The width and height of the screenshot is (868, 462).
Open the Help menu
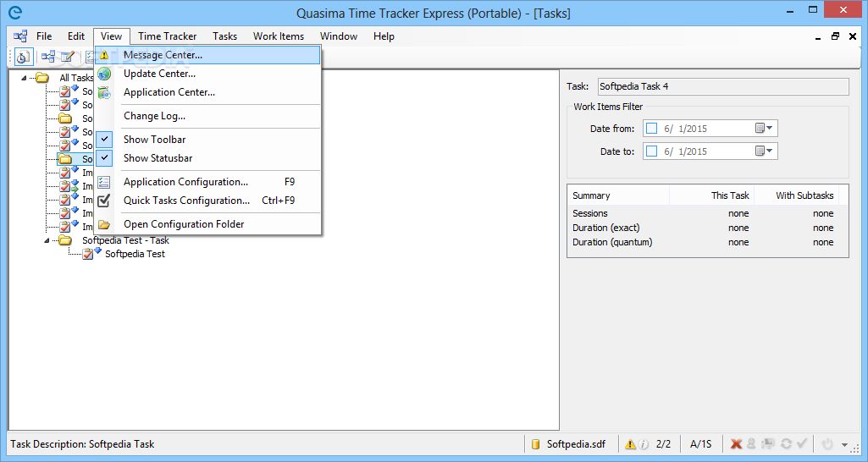coord(384,36)
